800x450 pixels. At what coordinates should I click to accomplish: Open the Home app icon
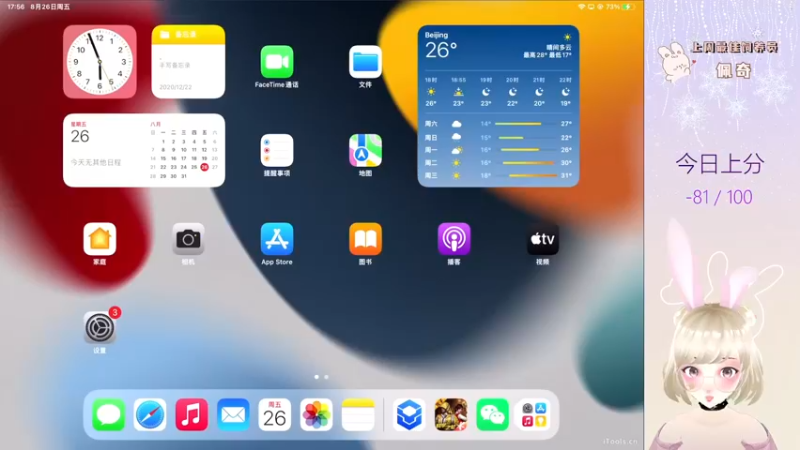click(99, 239)
